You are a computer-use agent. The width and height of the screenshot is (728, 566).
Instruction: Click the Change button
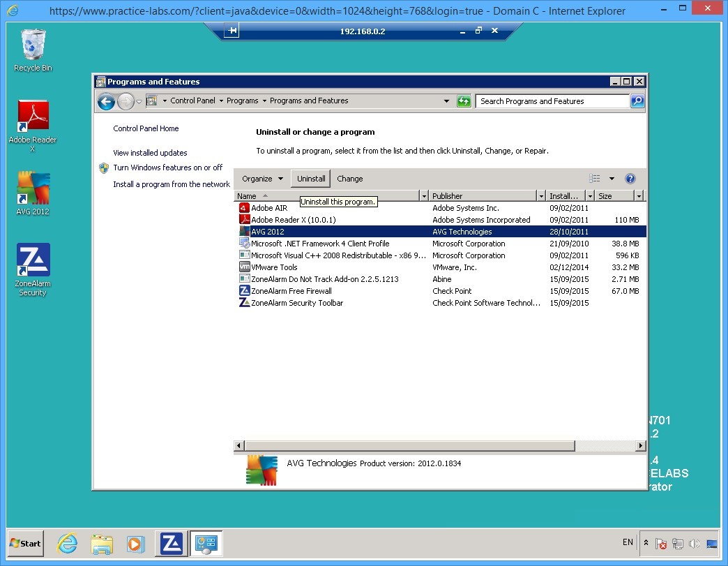[349, 178]
